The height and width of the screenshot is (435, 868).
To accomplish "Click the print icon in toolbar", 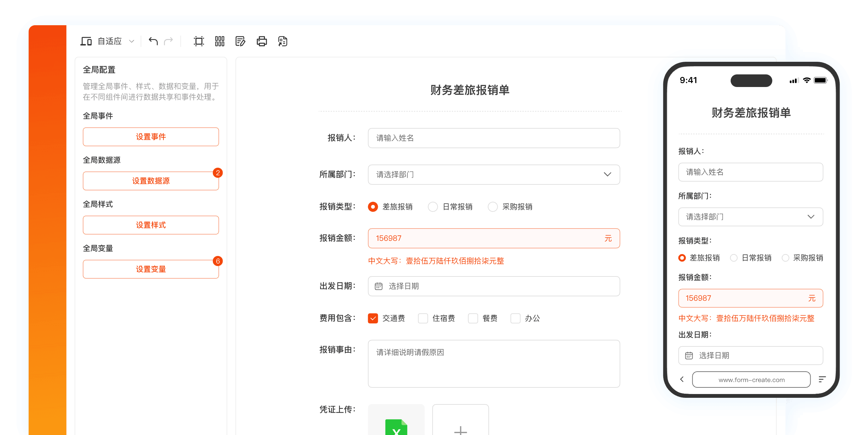I will 262,41.
